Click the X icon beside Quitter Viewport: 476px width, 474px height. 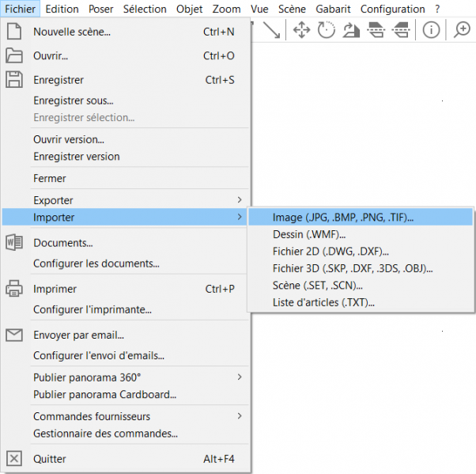[x=14, y=459]
